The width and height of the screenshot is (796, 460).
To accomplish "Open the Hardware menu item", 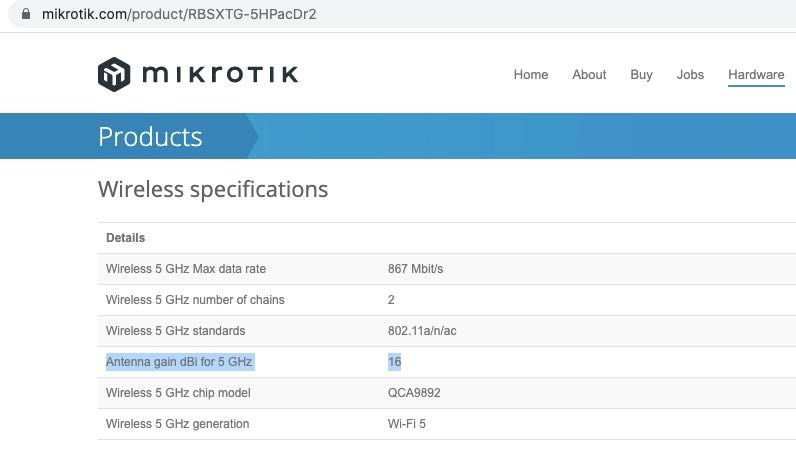I will [x=756, y=75].
